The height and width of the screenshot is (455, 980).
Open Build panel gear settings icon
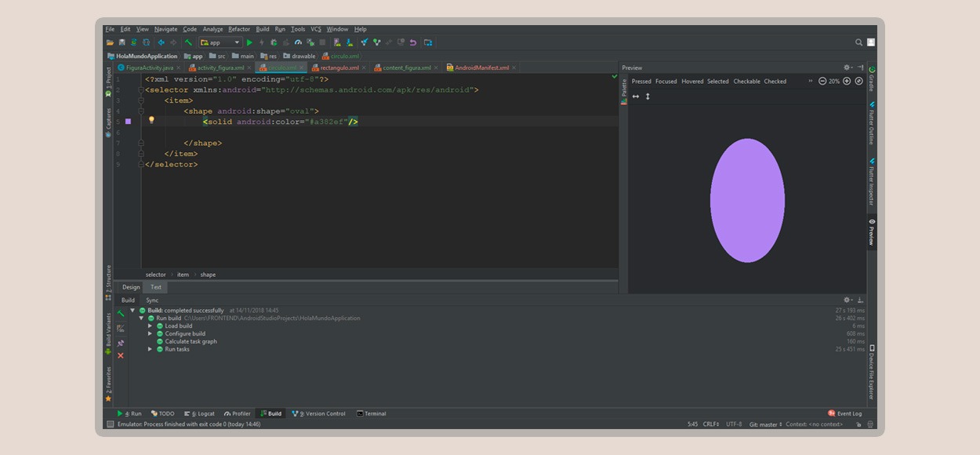point(847,300)
